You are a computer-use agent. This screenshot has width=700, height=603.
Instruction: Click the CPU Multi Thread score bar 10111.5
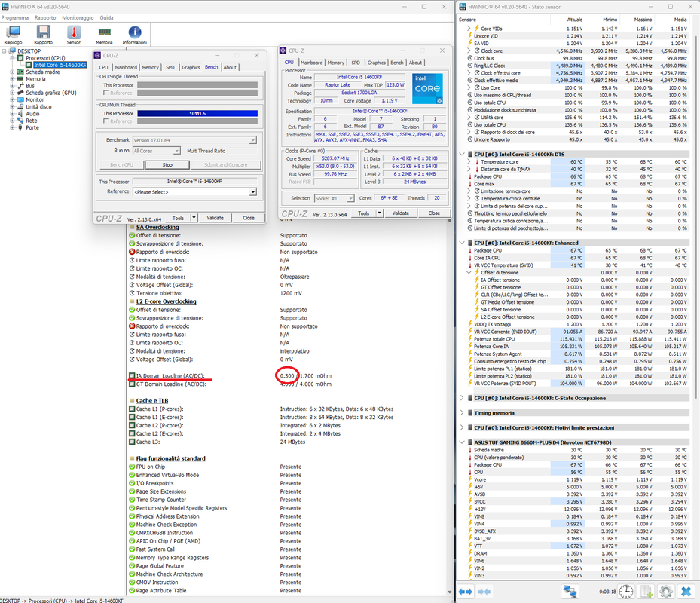197,114
